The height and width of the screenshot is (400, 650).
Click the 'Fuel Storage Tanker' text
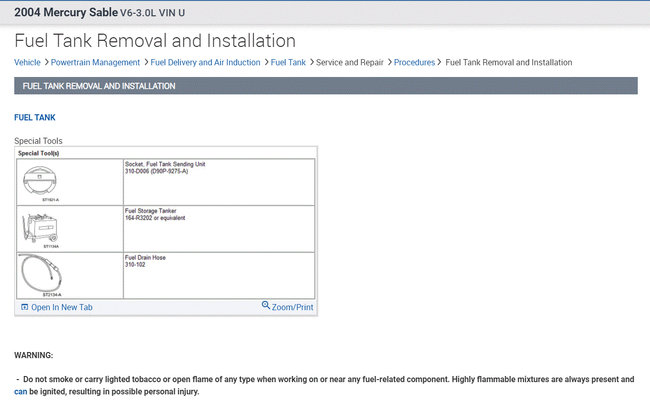coord(150,211)
